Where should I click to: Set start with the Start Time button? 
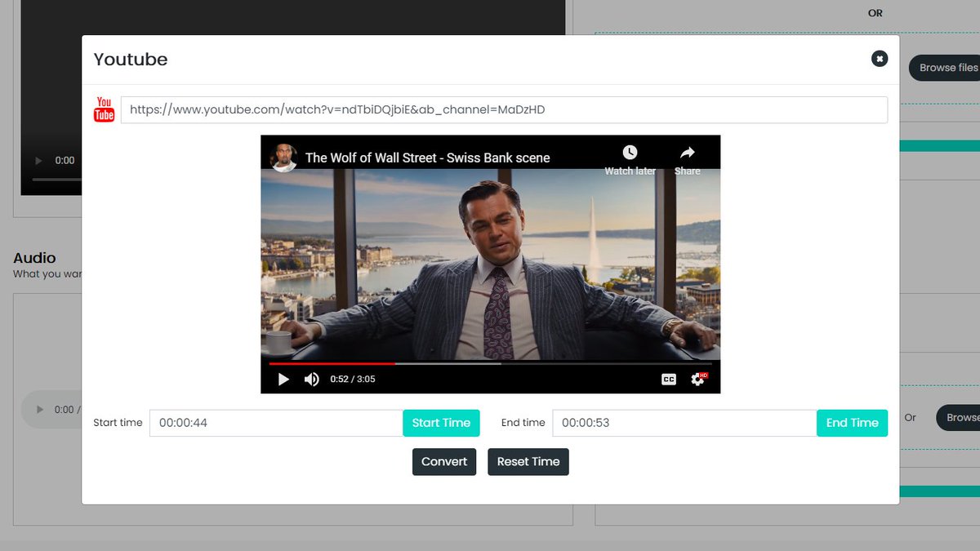pos(441,423)
